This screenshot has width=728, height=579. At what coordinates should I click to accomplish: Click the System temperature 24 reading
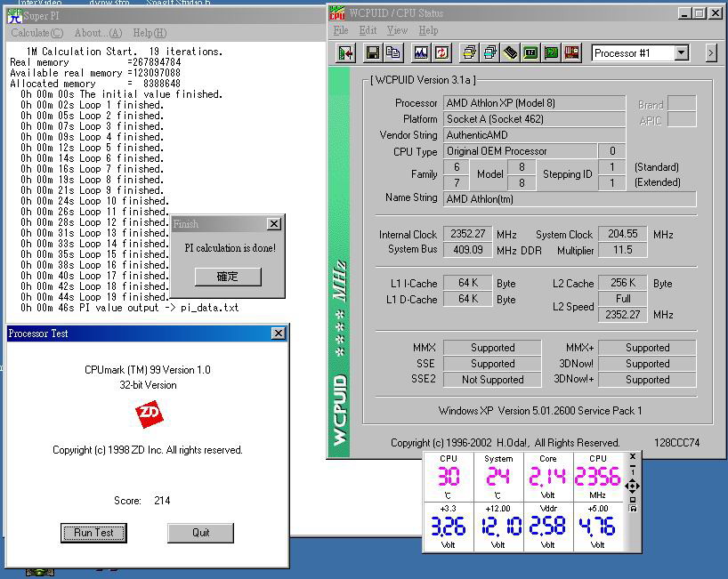497,477
